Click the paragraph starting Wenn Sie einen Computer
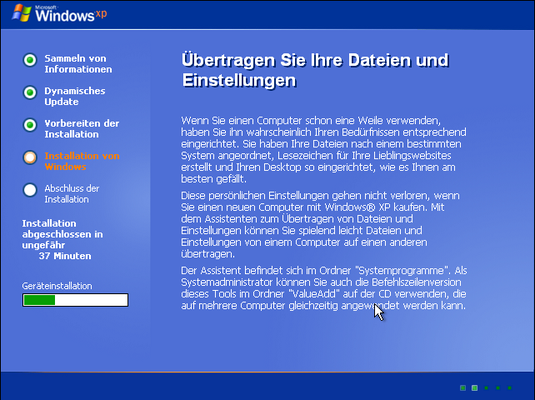 coord(323,150)
